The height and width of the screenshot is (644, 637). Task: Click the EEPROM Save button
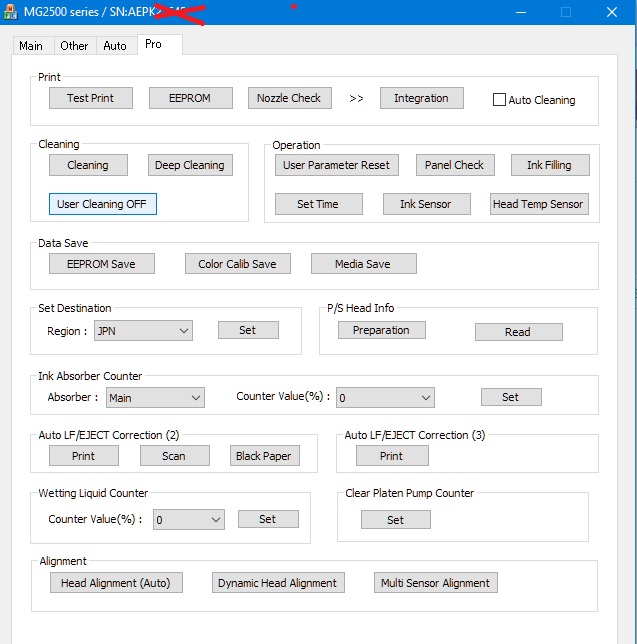pyautogui.click(x=101, y=263)
